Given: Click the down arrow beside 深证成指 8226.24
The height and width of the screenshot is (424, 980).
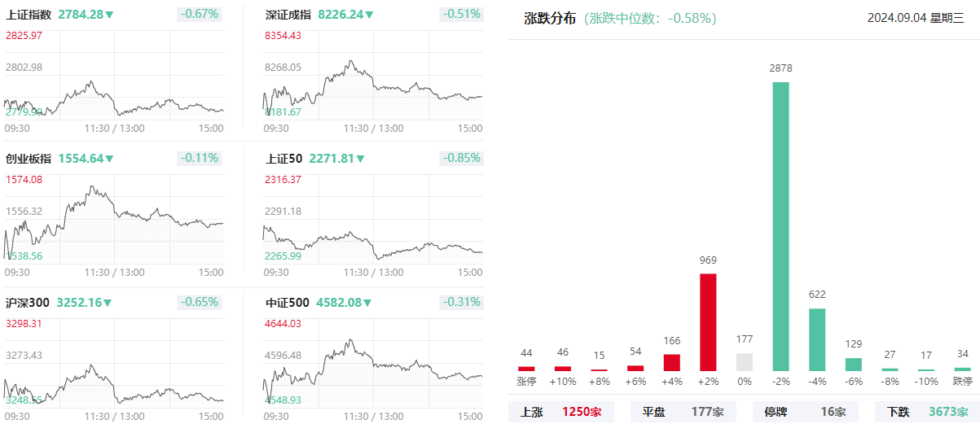Looking at the screenshot, I should click(x=369, y=15).
